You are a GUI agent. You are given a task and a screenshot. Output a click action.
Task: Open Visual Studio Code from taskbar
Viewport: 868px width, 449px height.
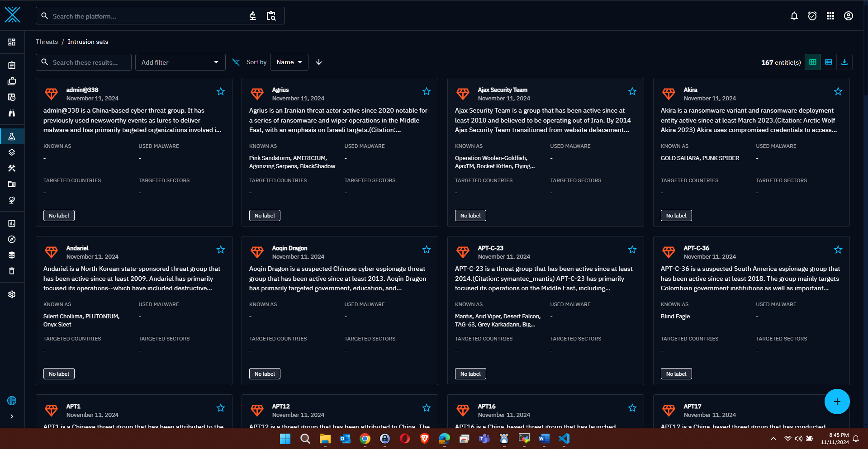[564, 439]
